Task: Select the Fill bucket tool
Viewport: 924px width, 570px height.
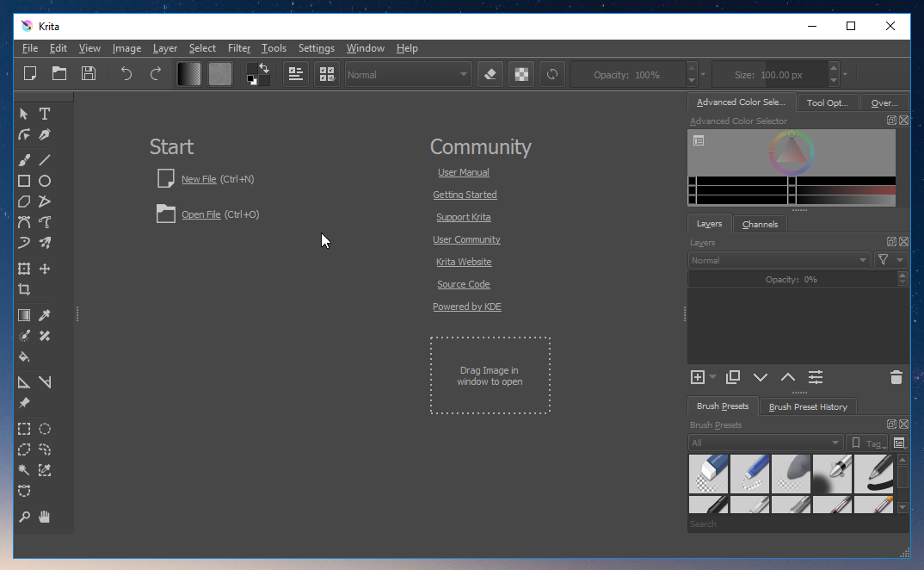Action: 24,356
